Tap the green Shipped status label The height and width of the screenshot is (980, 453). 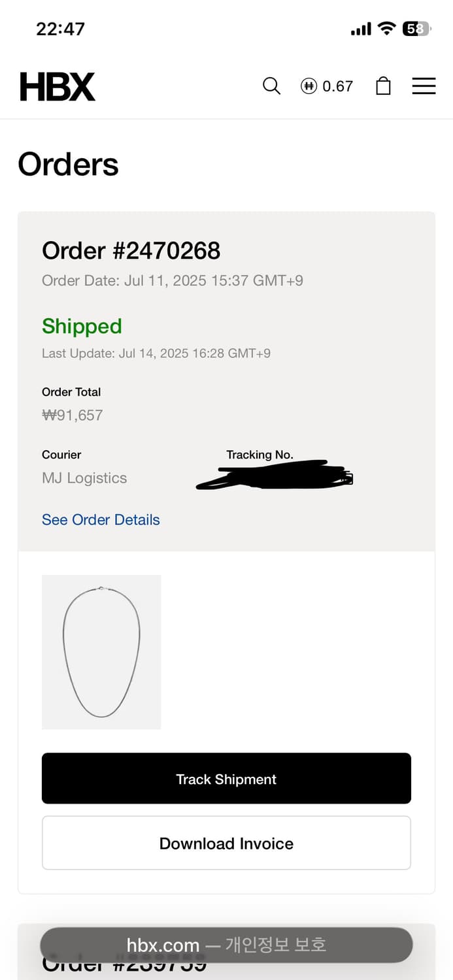[82, 326]
